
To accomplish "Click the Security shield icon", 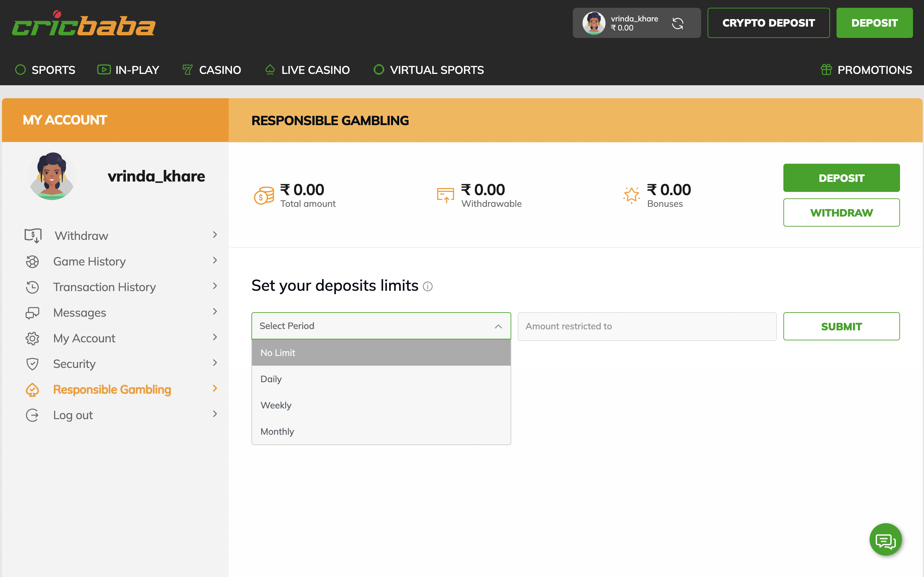I will point(33,364).
